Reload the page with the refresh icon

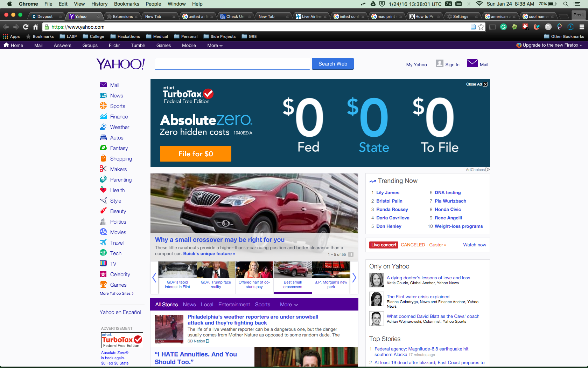(x=26, y=27)
